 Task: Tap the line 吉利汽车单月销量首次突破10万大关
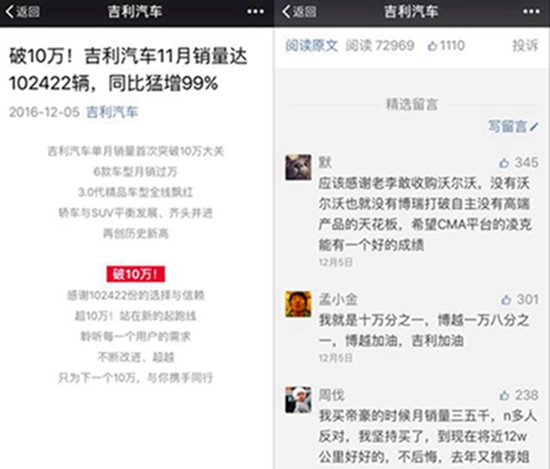click(x=136, y=151)
